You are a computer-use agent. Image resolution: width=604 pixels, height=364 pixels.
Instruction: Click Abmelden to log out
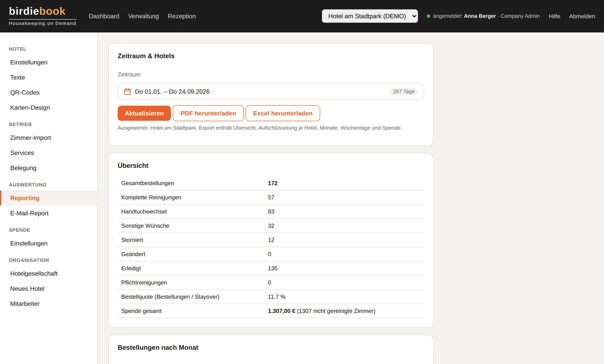[x=582, y=16]
